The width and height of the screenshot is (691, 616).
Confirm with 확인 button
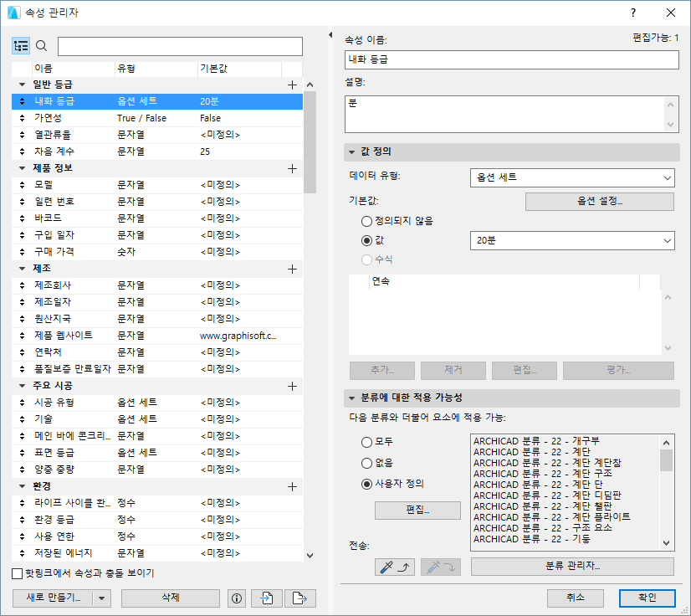tap(647, 598)
